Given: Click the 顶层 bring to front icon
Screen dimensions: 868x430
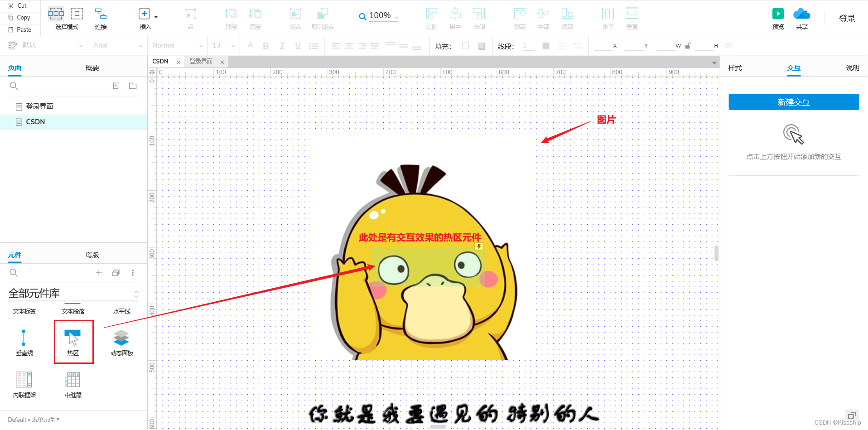Looking at the screenshot, I should coord(231,14).
